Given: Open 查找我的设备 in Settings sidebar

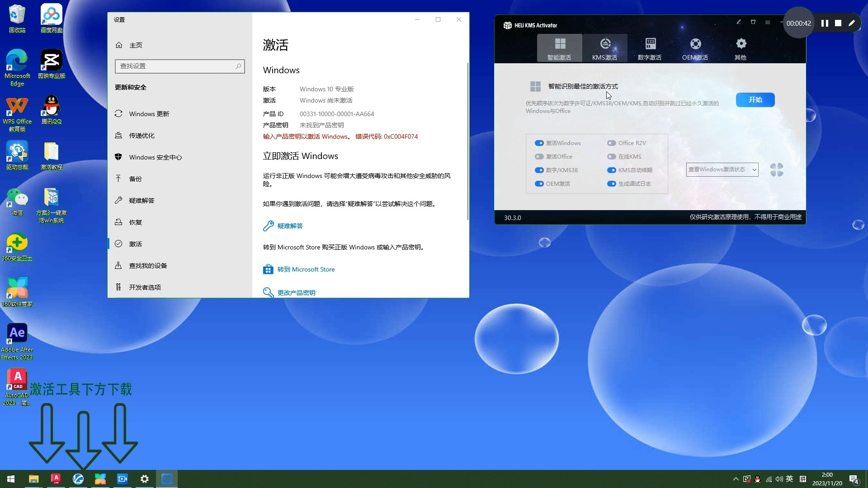Looking at the screenshot, I should pos(179,266).
